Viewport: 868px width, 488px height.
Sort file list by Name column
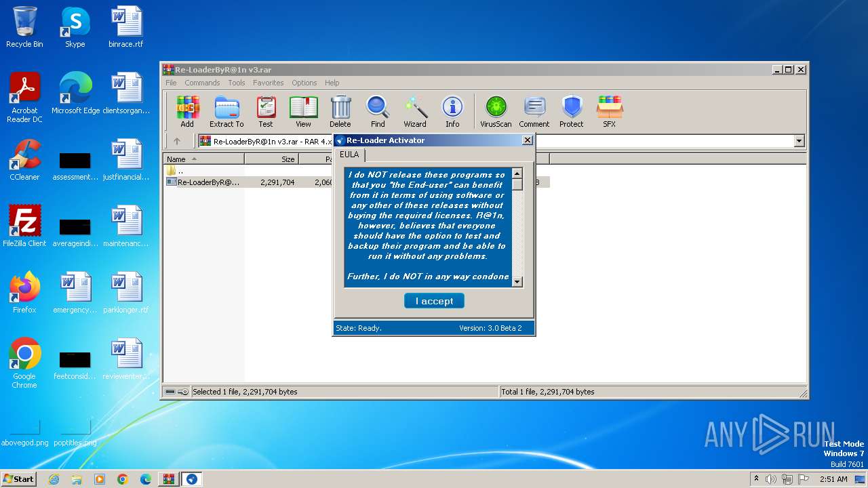click(x=204, y=159)
